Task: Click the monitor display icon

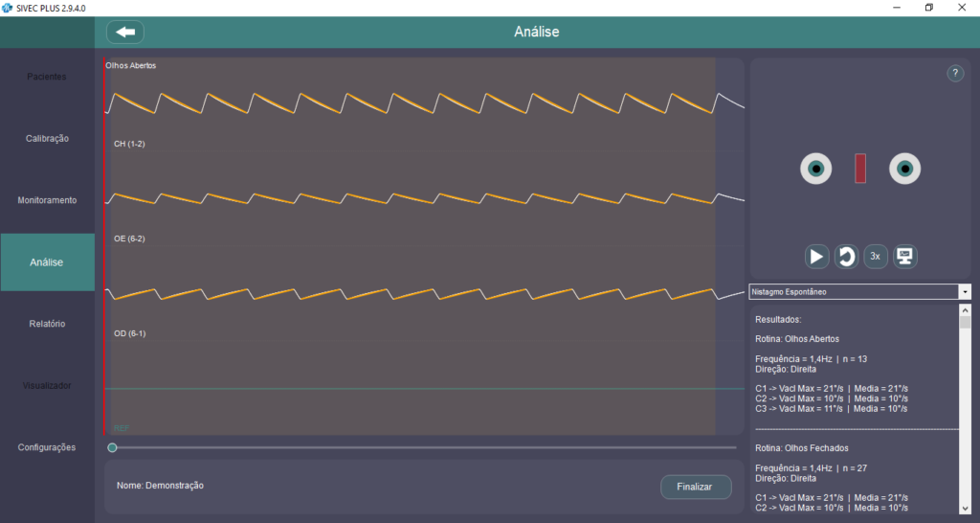Action: point(904,256)
